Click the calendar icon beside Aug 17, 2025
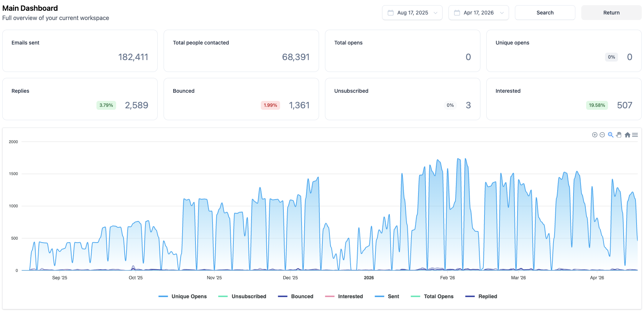The width and height of the screenshot is (644, 316). 391,13
